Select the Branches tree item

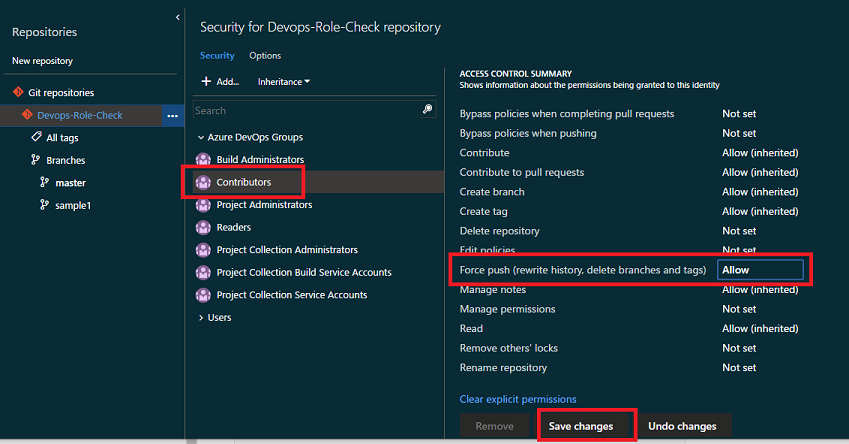pyautogui.click(x=66, y=160)
